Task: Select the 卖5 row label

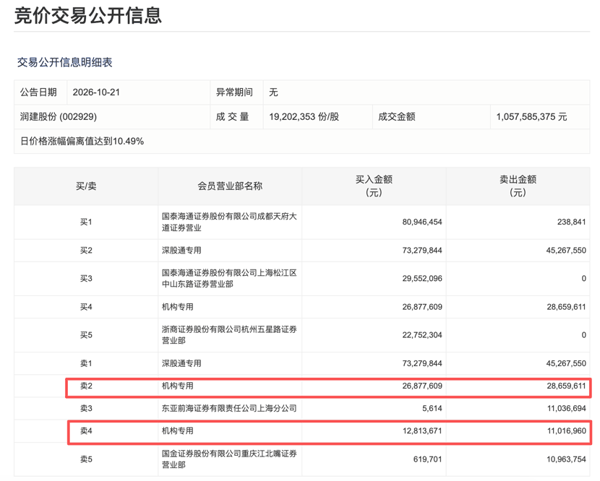Action: pyautogui.click(x=86, y=459)
